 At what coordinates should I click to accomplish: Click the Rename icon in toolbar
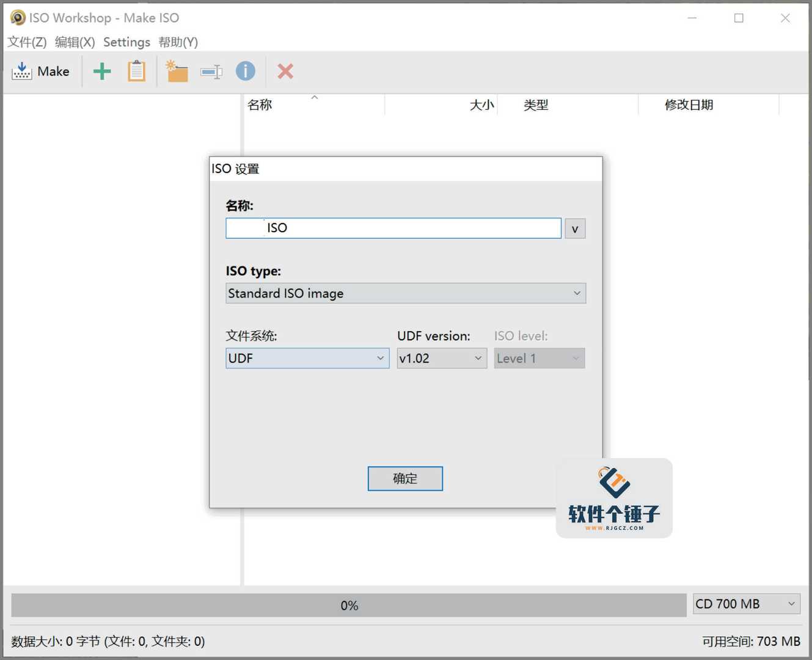(x=211, y=72)
